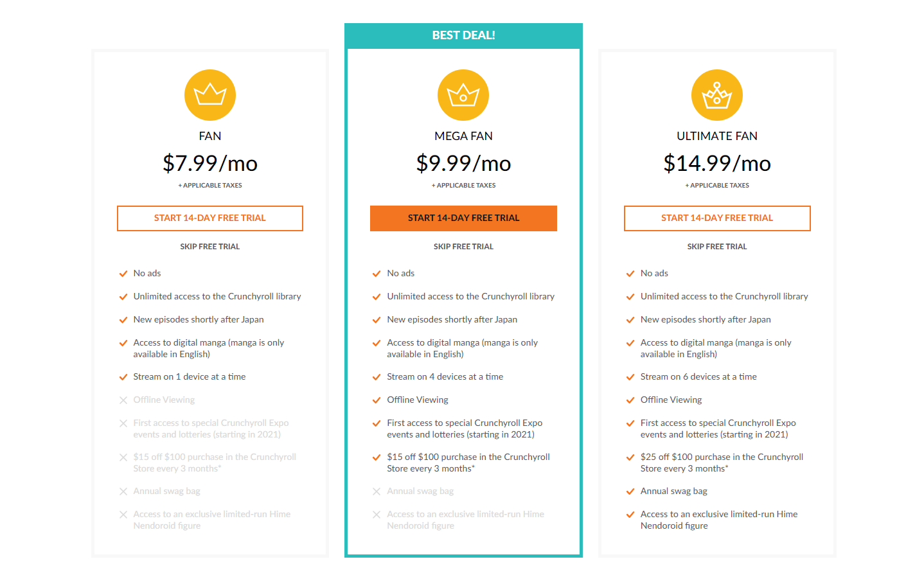
Task: Skip free trial under Mega Fan
Action: [463, 247]
